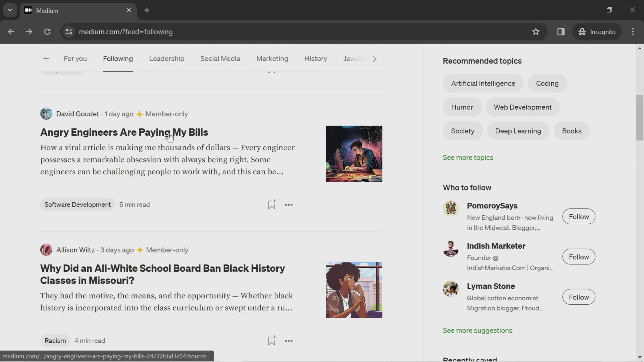Bookmark the Black History Classes article
The height and width of the screenshot is (362, 644).
272,341
